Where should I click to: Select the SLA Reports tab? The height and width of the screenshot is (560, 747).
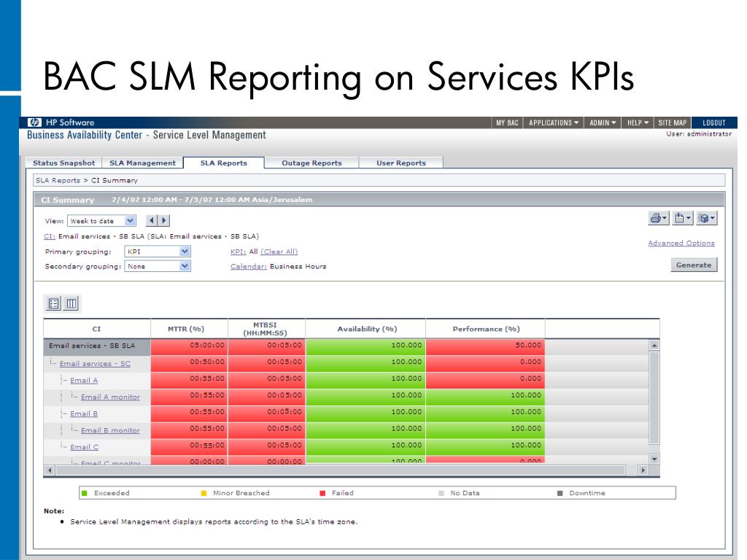tap(223, 163)
